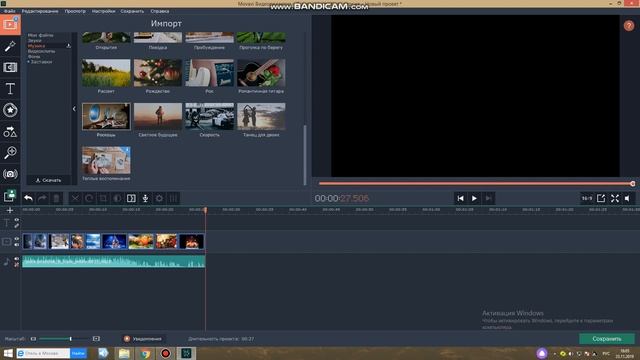Image resolution: width=640 pixels, height=360 pixels.
Task: Open the Callouts shapes icon
Action: click(10, 131)
